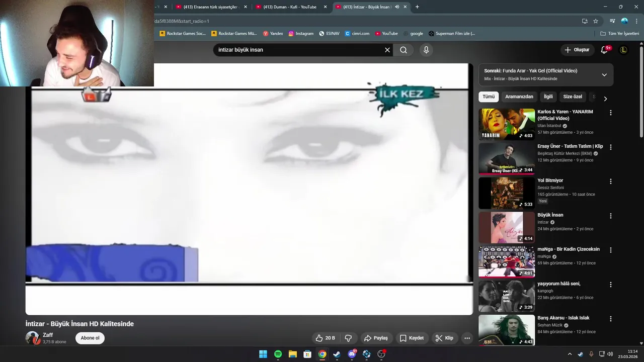Image resolution: width=644 pixels, height=362 pixels.
Task: Open Spotify from the taskbar
Action: click(x=278, y=354)
